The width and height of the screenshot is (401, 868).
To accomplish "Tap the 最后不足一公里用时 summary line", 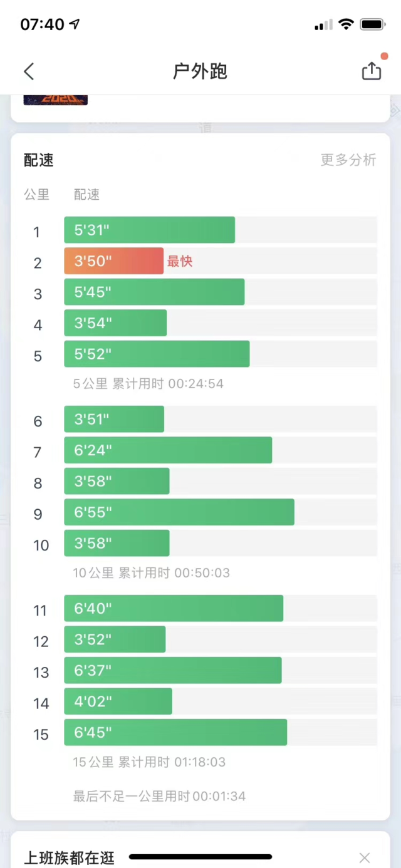I will (x=159, y=797).
